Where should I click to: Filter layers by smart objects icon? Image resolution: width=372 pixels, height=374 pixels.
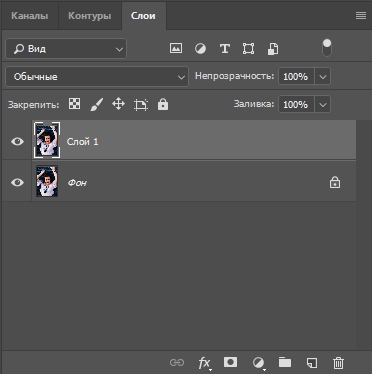click(273, 49)
